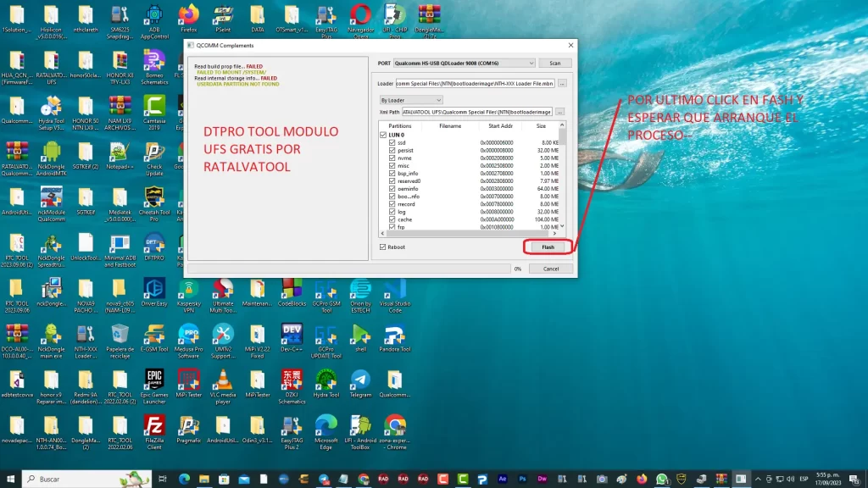Click the Xml Path input field
Viewport: 868px width, 488px height.
(x=476, y=112)
